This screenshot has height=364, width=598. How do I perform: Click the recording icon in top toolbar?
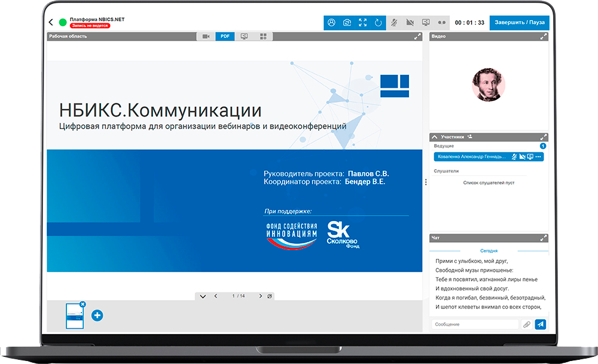click(x=443, y=23)
